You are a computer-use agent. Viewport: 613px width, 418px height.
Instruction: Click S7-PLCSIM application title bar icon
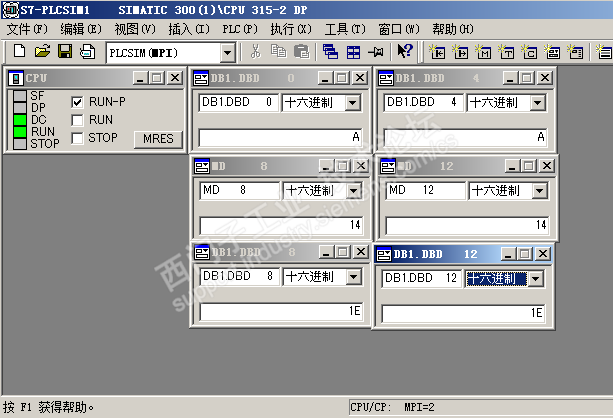pyautogui.click(x=10, y=10)
